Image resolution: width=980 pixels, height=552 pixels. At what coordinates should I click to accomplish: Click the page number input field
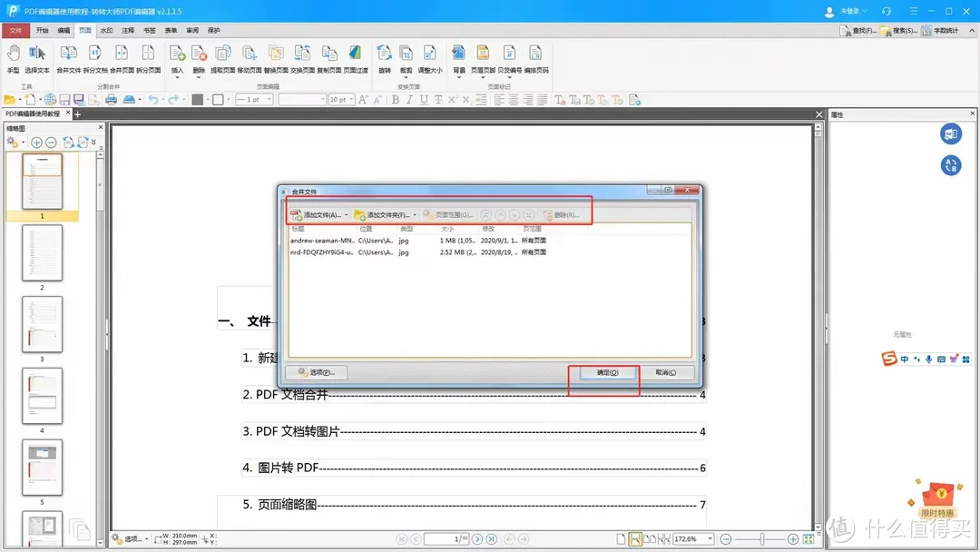point(446,539)
